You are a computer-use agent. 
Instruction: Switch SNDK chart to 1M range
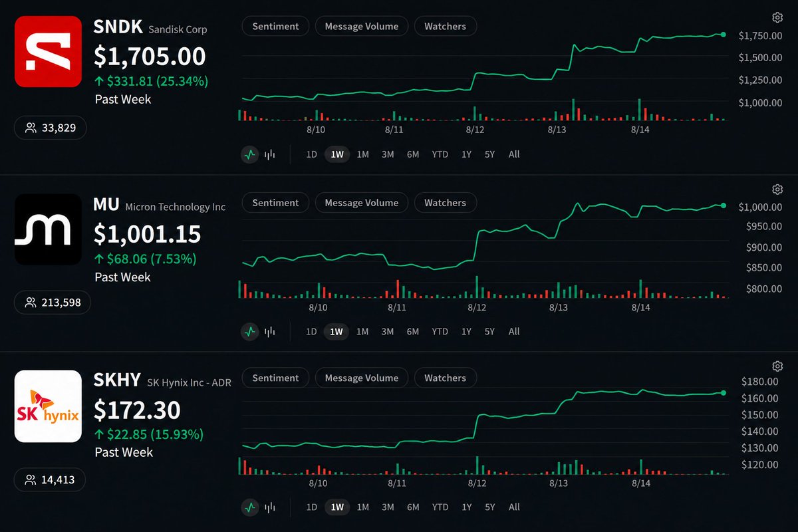tap(362, 154)
